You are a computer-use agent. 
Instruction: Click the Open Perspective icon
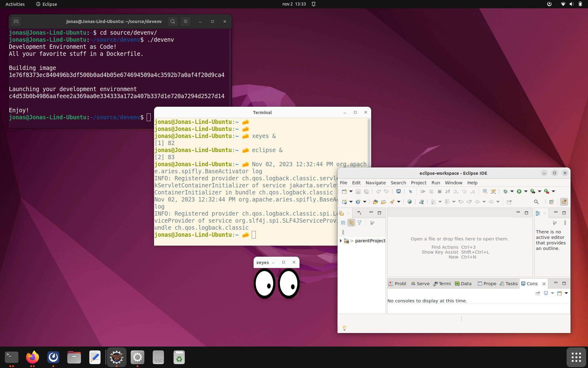point(552,202)
